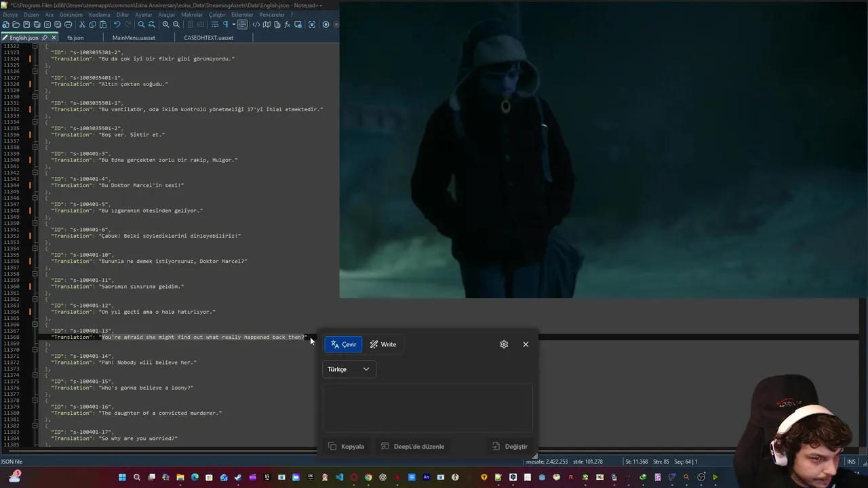Screen dimensions: 868x488
Task: Toggle show all characters (pilcrow)
Action: click(225, 24)
